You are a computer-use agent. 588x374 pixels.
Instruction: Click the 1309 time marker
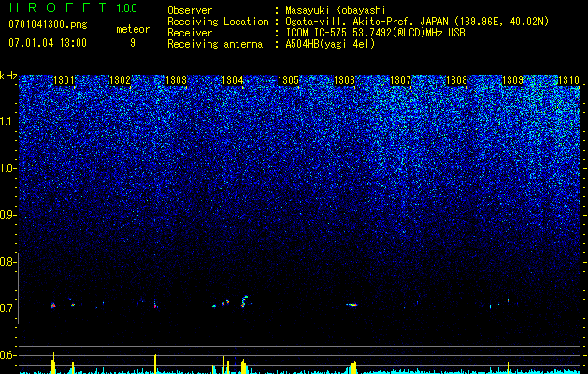click(512, 80)
